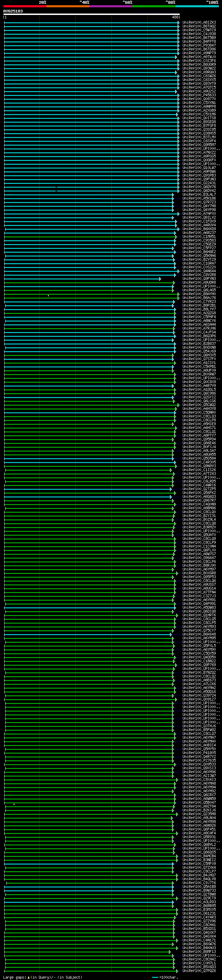222x980 pixels.
Task: Go to UniRef100_Q9M5M7 entry
Action: pyautogui.click(x=199, y=145)
